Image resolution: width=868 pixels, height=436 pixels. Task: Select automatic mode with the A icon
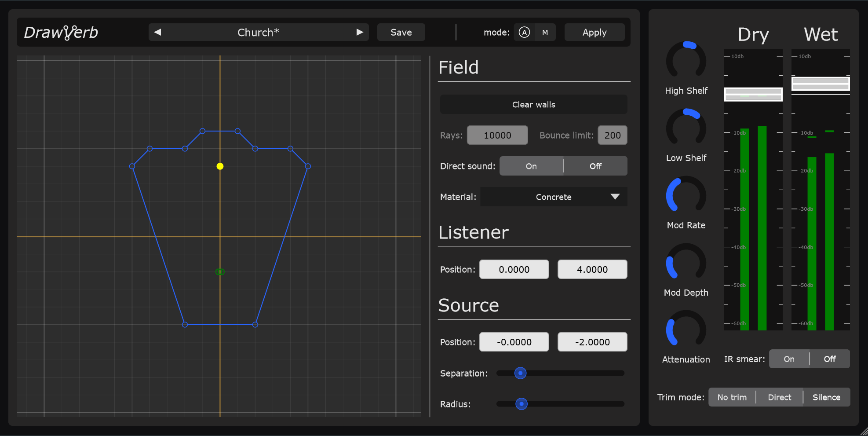tap(524, 32)
